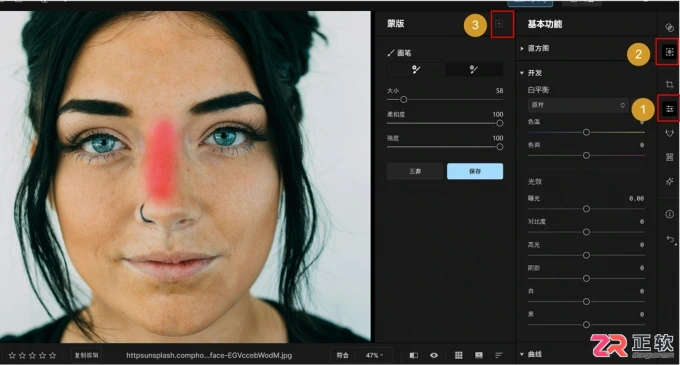Select the mask tool in right sidebar
Screen dimensions: 680x365
click(669, 52)
